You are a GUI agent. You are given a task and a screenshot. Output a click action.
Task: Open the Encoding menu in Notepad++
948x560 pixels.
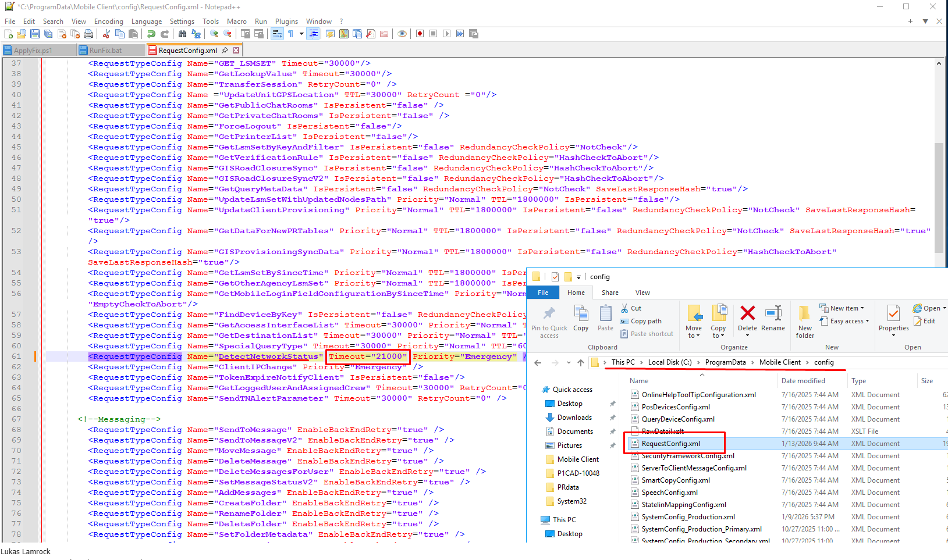point(109,22)
